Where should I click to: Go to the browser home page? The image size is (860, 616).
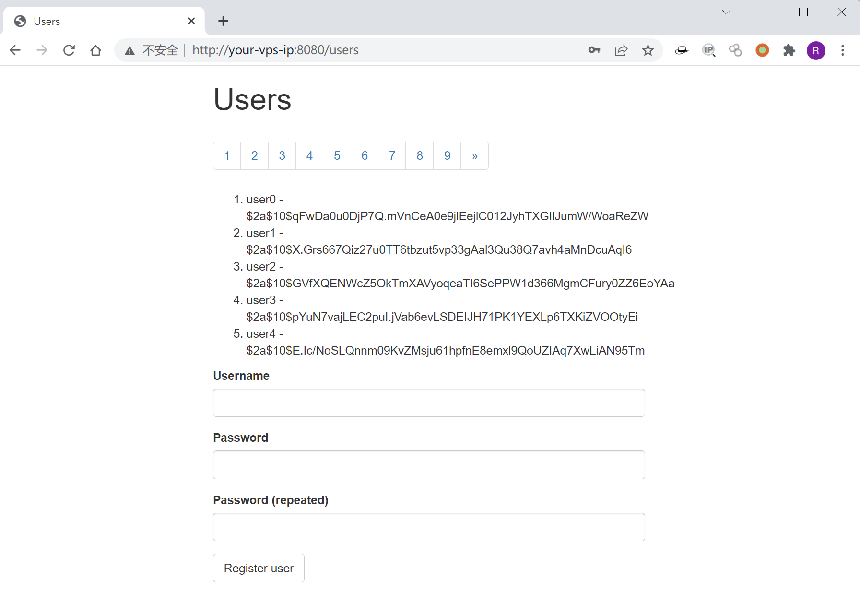point(96,50)
